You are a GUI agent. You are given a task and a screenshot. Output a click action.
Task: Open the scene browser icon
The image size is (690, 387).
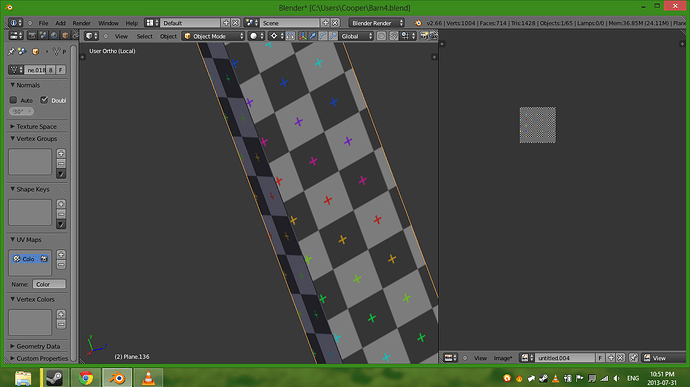click(252, 23)
